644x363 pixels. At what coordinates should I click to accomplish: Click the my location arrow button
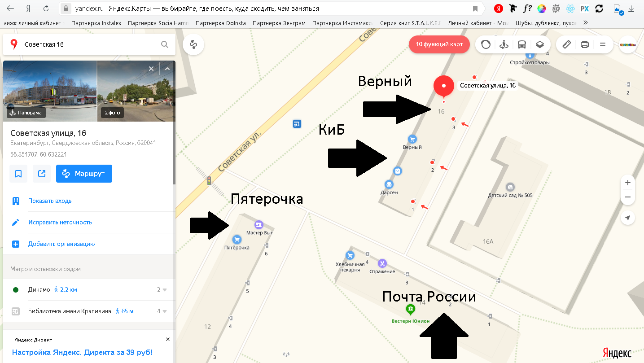point(628,218)
